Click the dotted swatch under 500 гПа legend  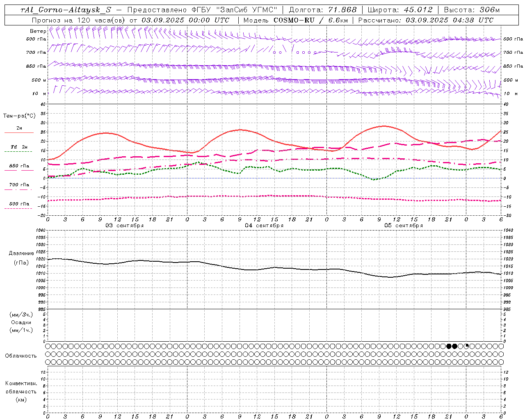(x=18, y=208)
